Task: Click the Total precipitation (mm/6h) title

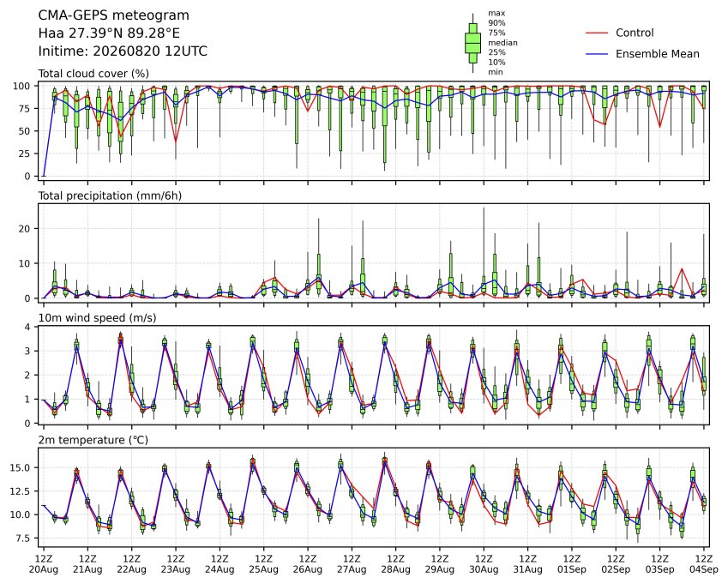Action: pos(110,196)
